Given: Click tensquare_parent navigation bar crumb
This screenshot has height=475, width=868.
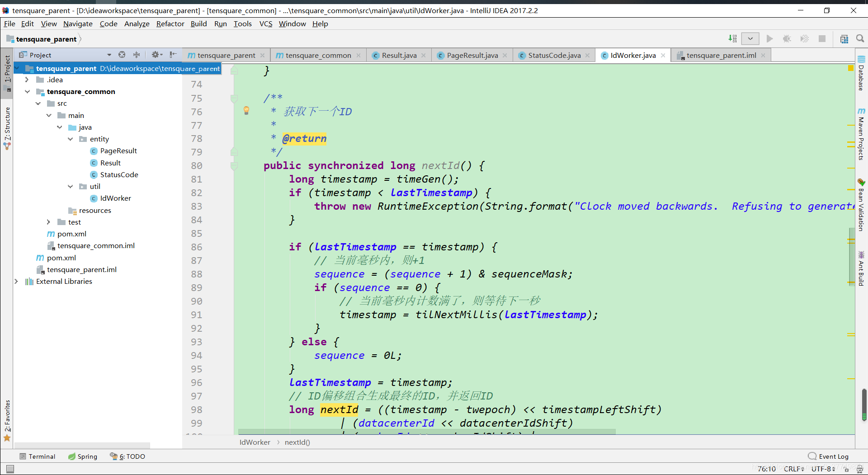Looking at the screenshot, I should tap(46, 39).
